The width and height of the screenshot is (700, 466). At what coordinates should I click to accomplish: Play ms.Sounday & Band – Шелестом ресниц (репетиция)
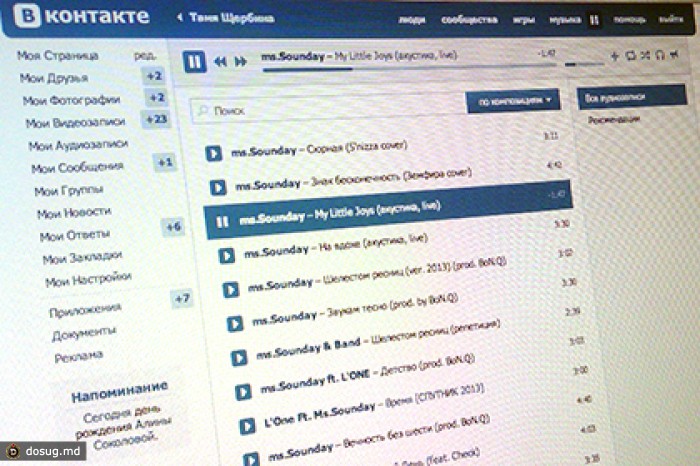pos(239,358)
